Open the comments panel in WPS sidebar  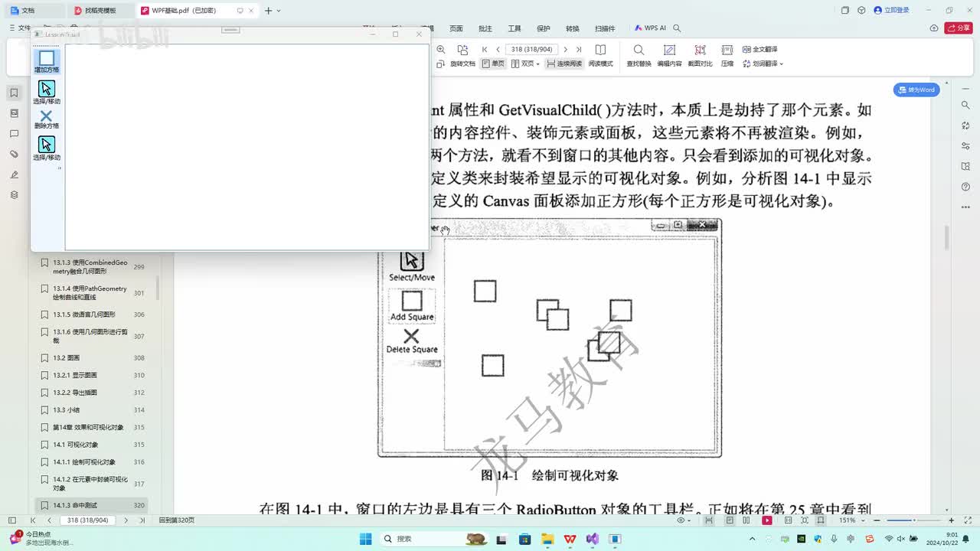point(14,134)
